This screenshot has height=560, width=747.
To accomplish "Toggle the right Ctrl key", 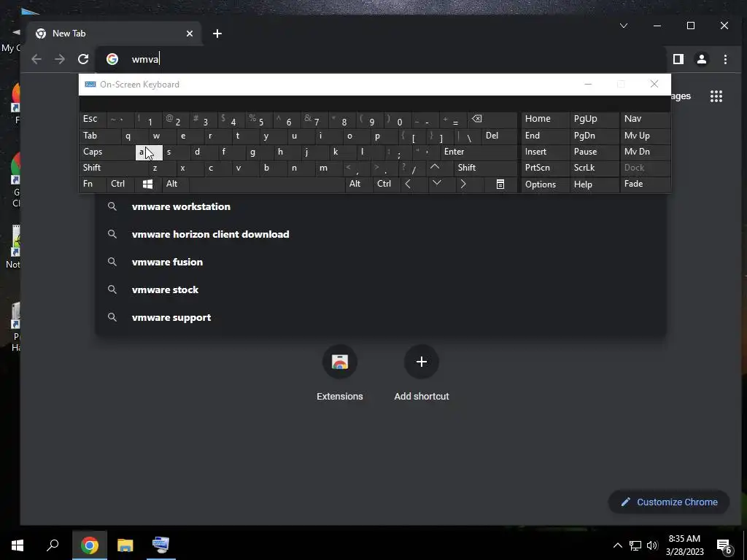I will (387, 184).
